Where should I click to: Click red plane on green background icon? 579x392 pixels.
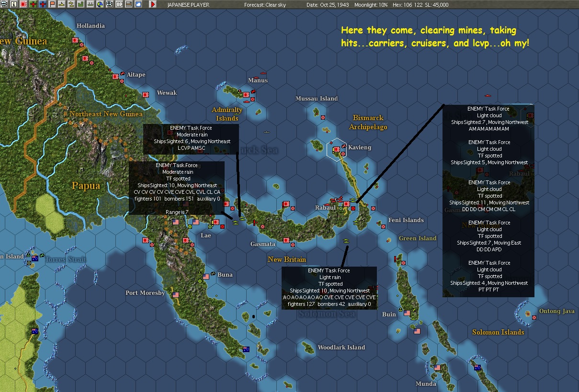33,4
